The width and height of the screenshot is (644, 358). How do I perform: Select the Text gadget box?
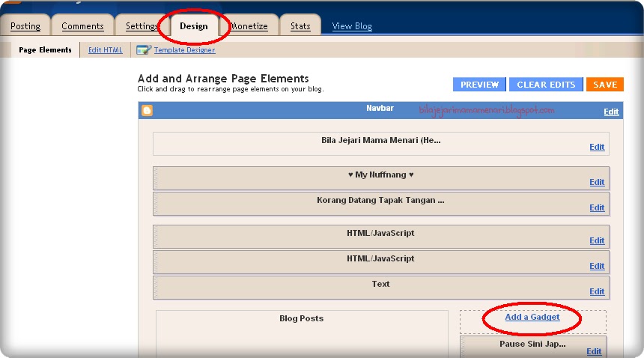click(x=381, y=288)
